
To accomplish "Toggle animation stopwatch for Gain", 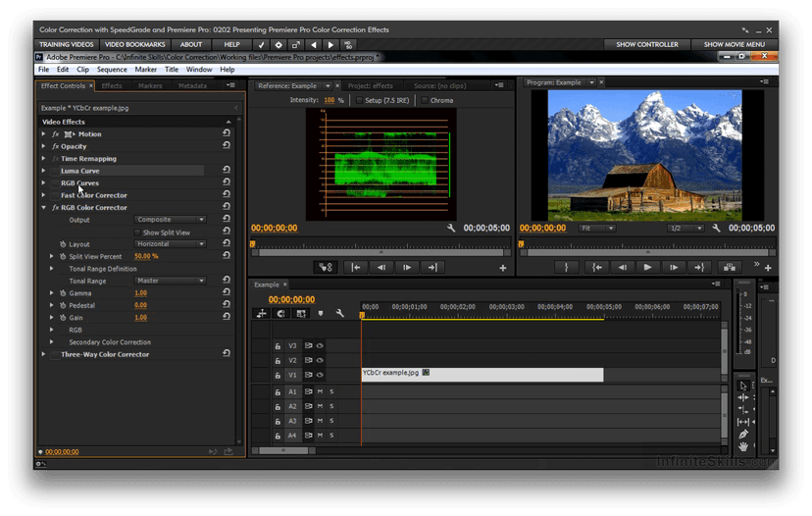I will coord(63,318).
